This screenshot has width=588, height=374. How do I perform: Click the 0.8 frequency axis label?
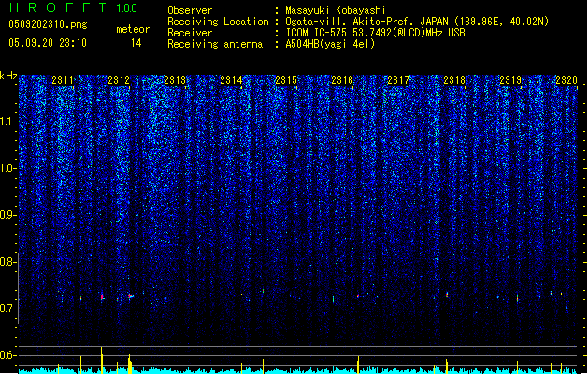7,262
